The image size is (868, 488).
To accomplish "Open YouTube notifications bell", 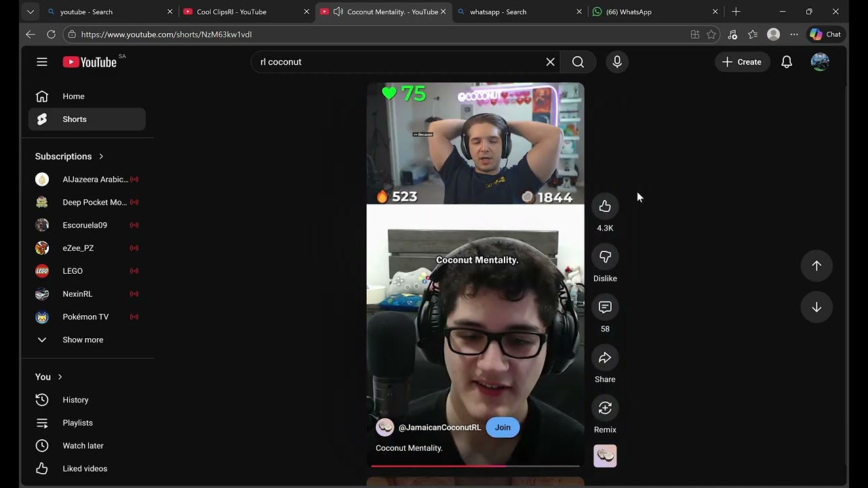I will point(787,62).
